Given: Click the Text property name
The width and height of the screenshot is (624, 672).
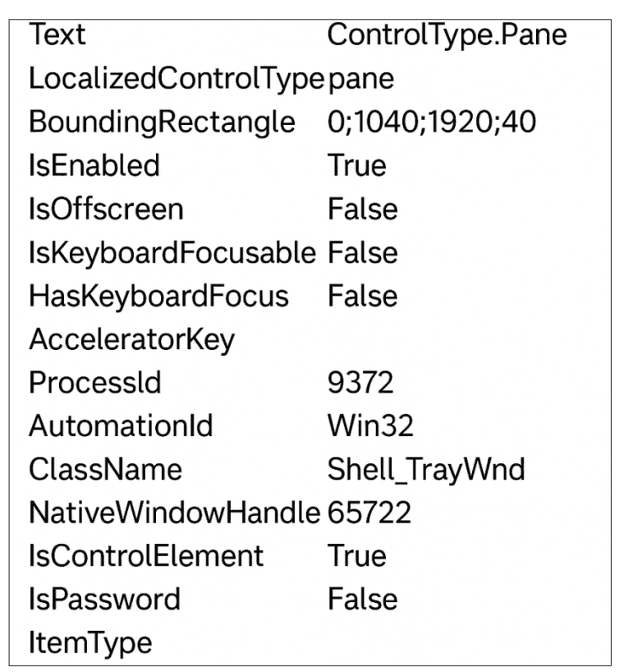Looking at the screenshot, I should tap(57, 36).
